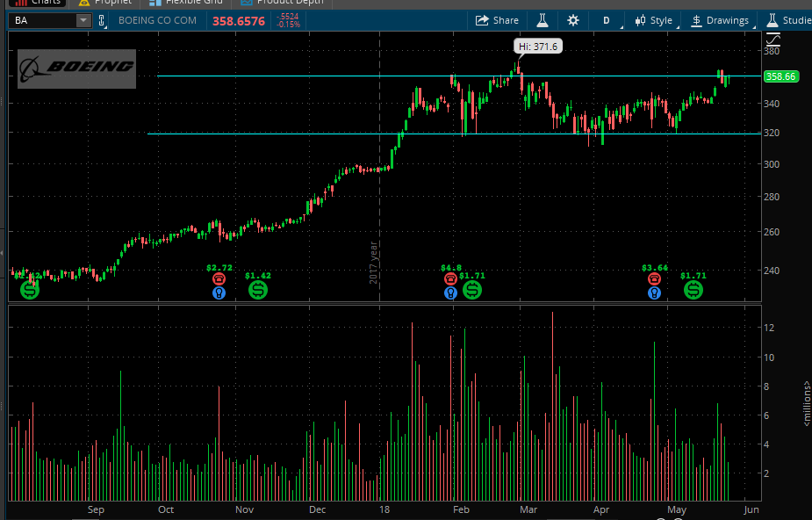Click the Sep date axis label
This screenshot has width=812, height=520.
96,509
